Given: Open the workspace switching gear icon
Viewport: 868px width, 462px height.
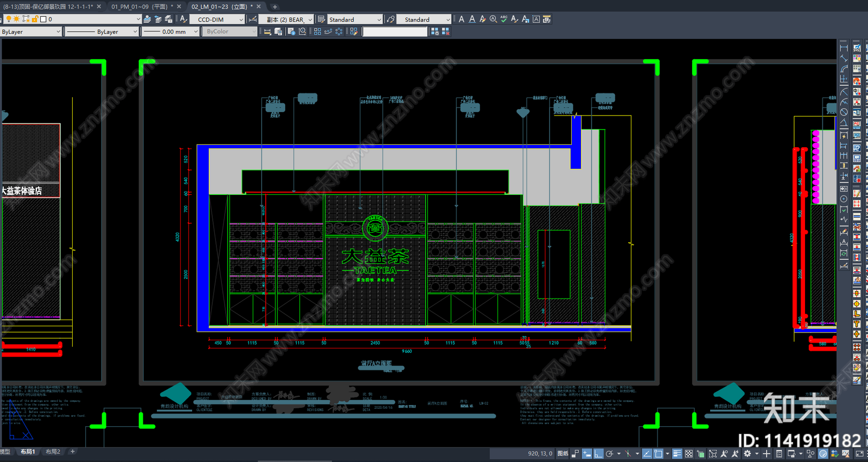Looking at the screenshot, I should [747, 453].
